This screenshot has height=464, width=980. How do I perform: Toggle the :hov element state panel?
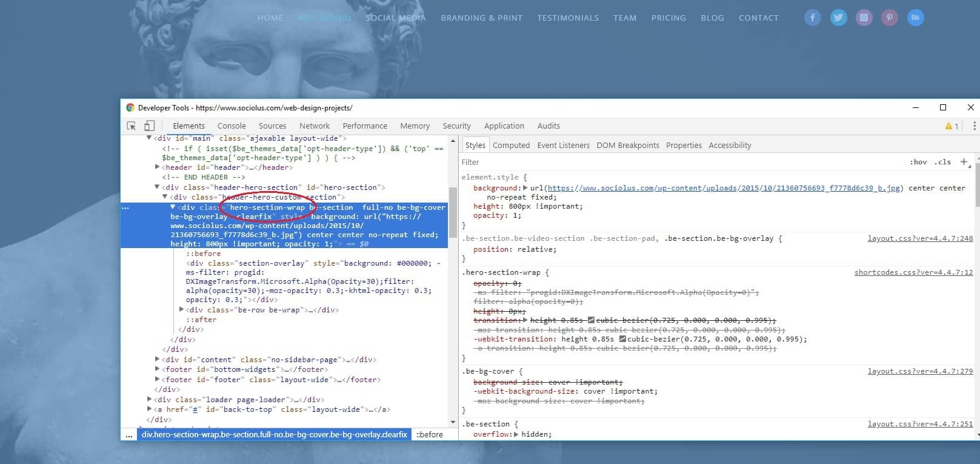918,162
